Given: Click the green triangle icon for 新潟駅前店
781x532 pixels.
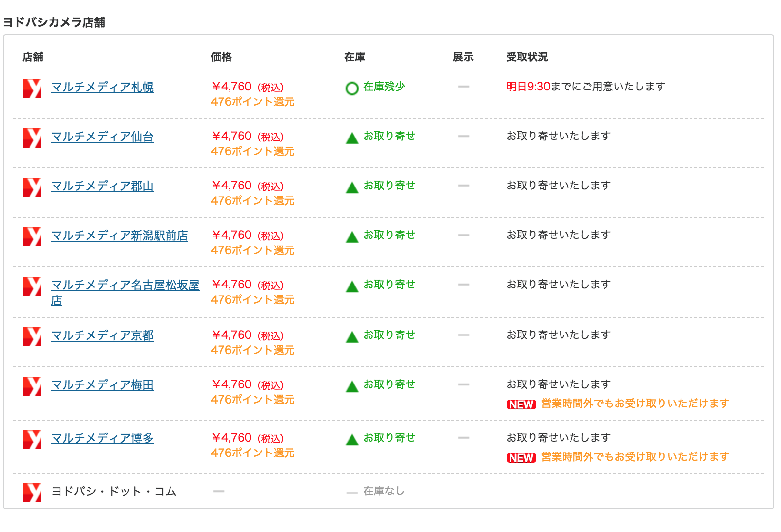Looking at the screenshot, I should pyautogui.click(x=352, y=237).
